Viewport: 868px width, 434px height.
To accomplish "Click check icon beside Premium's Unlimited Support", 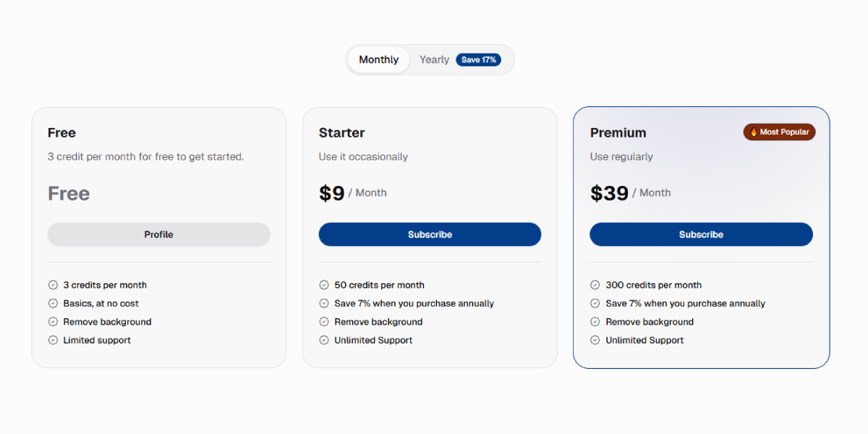I will click(x=595, y=340).
